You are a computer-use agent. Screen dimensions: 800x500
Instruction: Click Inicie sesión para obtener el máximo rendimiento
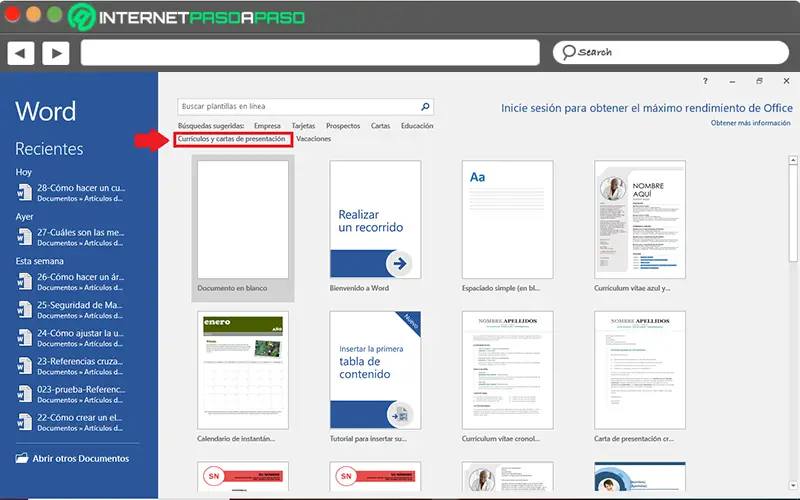point(646,108)
